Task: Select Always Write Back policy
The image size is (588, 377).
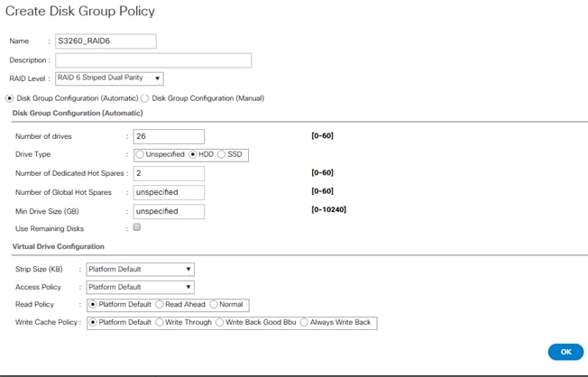Action: (x=304, y=322)
